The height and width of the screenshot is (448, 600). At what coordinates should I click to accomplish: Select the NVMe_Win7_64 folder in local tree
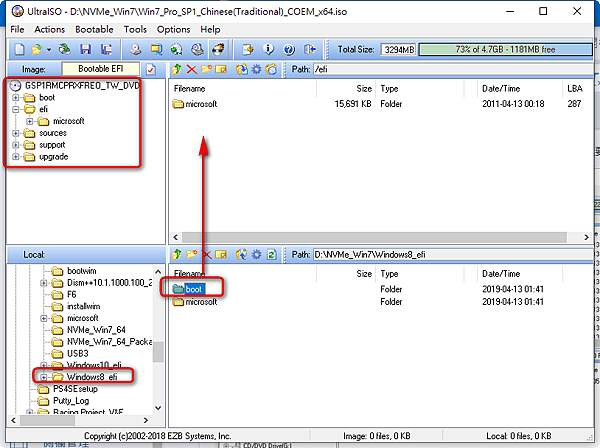pos(96,330)
